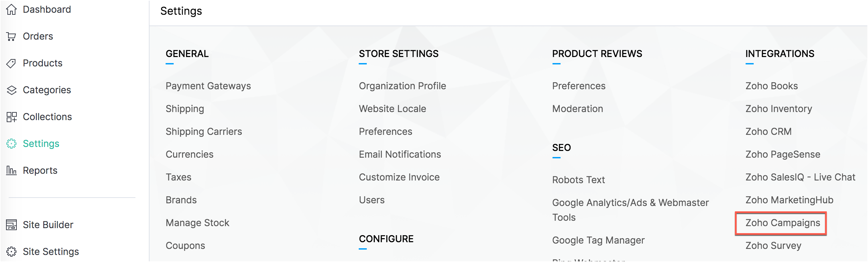Select Google Tag Manager link

pos(598,240)
